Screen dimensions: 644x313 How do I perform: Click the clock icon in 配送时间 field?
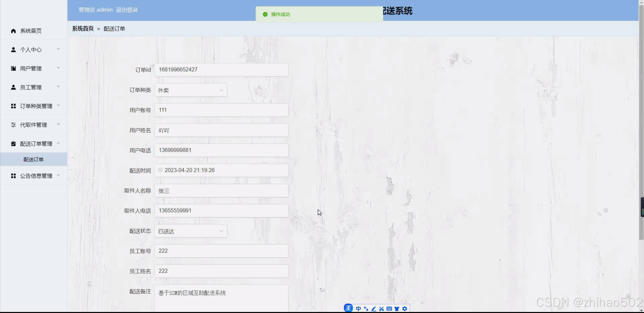pos(160,170)
